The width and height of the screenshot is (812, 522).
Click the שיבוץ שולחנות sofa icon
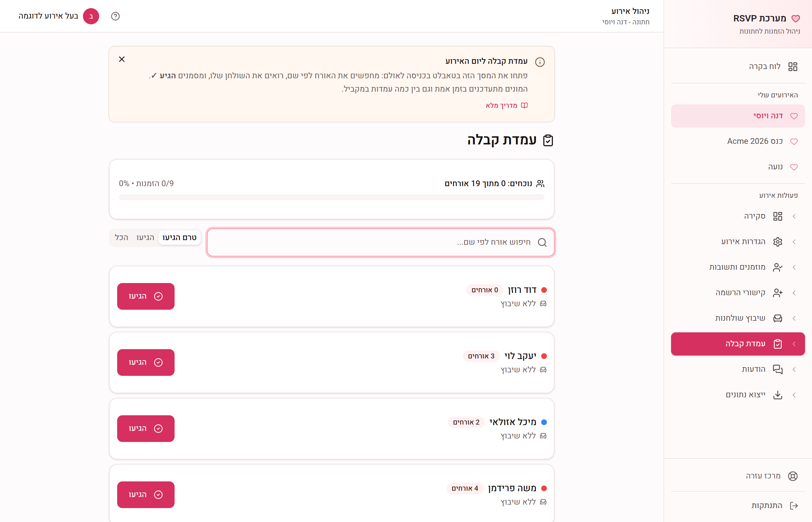point(778,318)
